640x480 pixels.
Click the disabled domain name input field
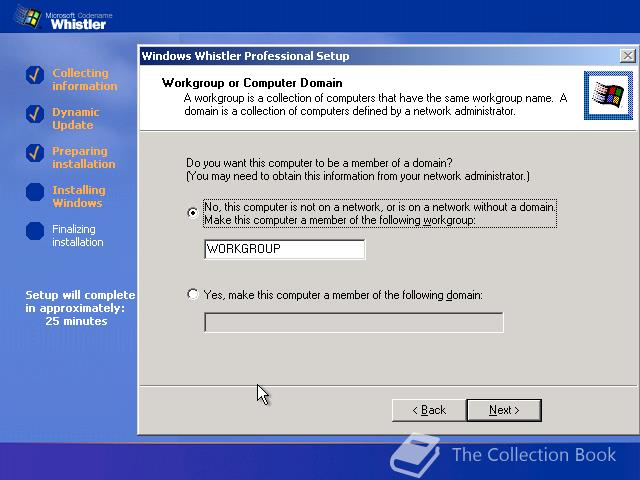[x=353, y=322]
